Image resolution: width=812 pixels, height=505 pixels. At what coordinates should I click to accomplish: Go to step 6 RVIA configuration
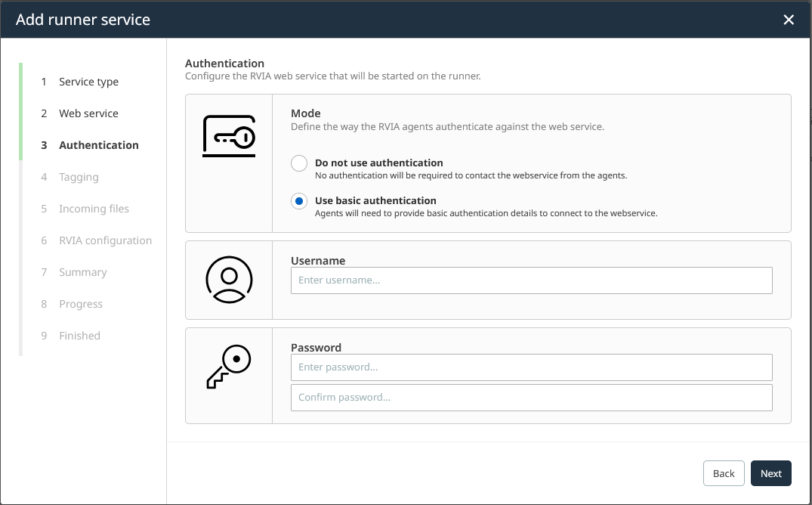(x=105, y=240)
